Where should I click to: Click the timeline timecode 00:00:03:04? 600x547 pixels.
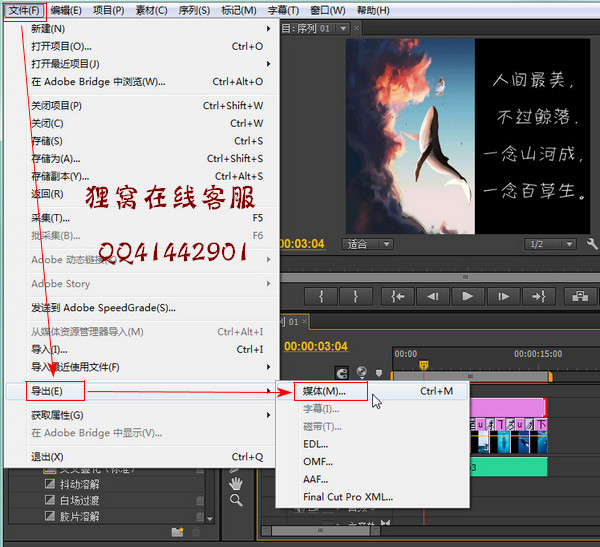316,346
